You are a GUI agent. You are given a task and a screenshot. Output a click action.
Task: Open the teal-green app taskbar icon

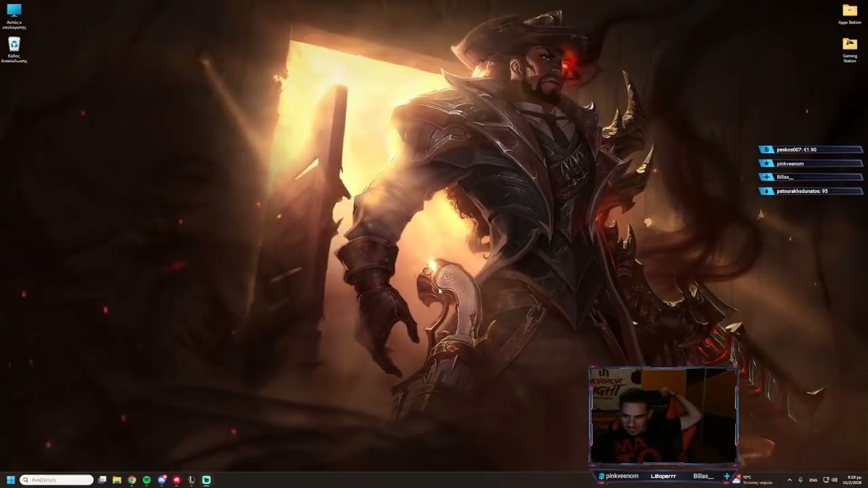click(x=206, y=480)
